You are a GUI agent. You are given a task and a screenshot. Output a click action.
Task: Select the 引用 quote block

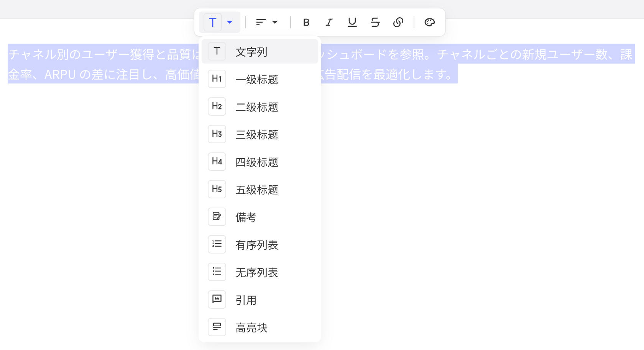(260, 299)
